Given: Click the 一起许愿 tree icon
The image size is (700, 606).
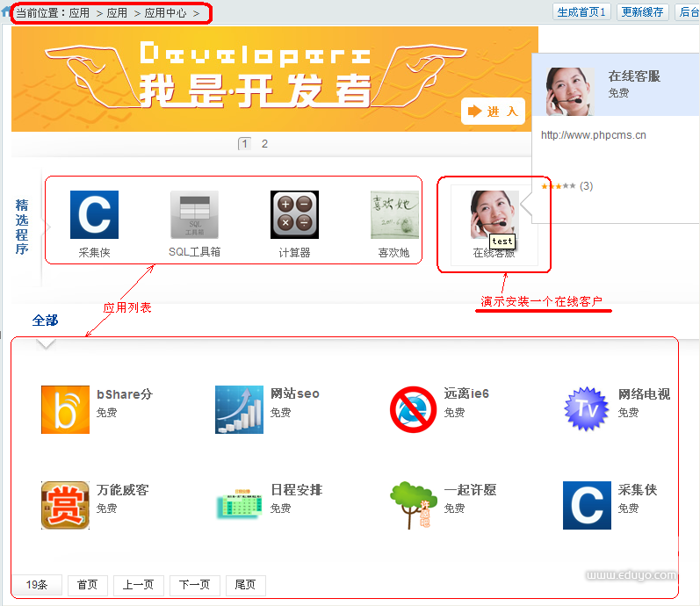Looking at the screenshot, I should pos(413,505).
